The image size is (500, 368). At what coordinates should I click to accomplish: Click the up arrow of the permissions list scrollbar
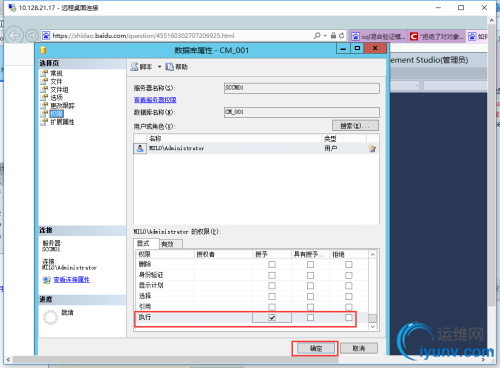point(373,255)
